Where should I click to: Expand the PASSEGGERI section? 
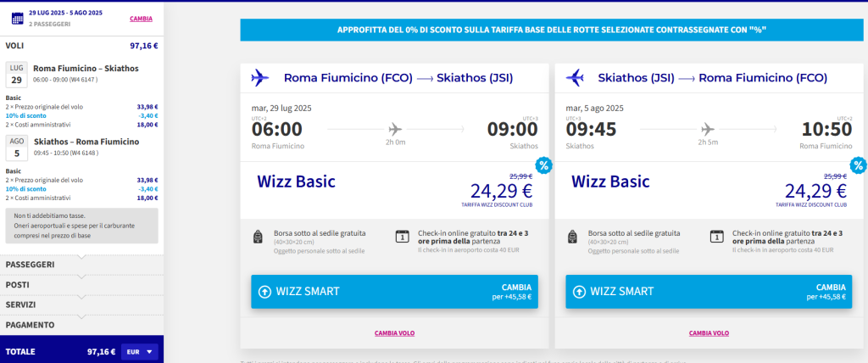click(x=82, y=265)
